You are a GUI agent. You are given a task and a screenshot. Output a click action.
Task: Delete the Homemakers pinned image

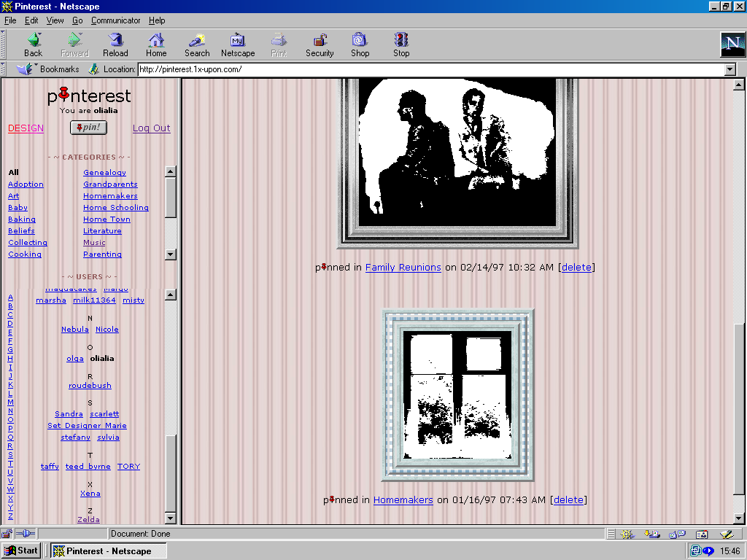(568, 500)
